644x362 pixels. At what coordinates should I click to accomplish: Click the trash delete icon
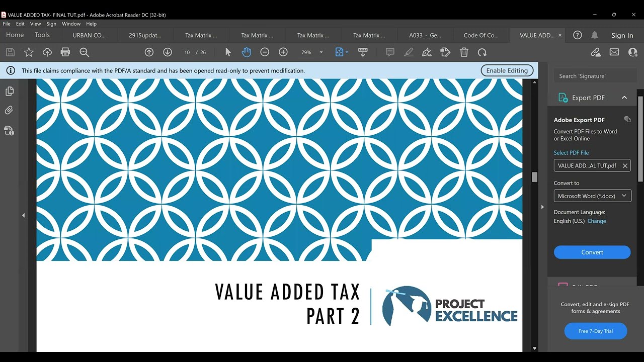click(464, 52)
